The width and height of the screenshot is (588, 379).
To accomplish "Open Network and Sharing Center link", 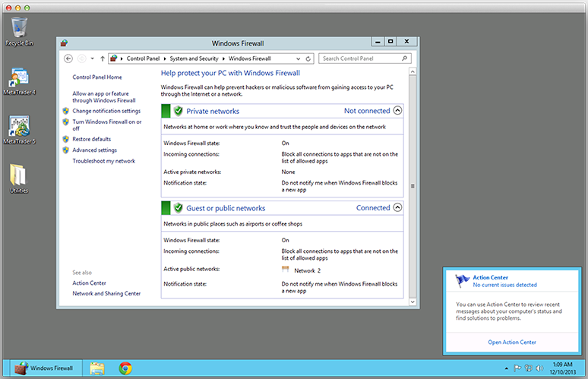I will [x=106, y=293].
